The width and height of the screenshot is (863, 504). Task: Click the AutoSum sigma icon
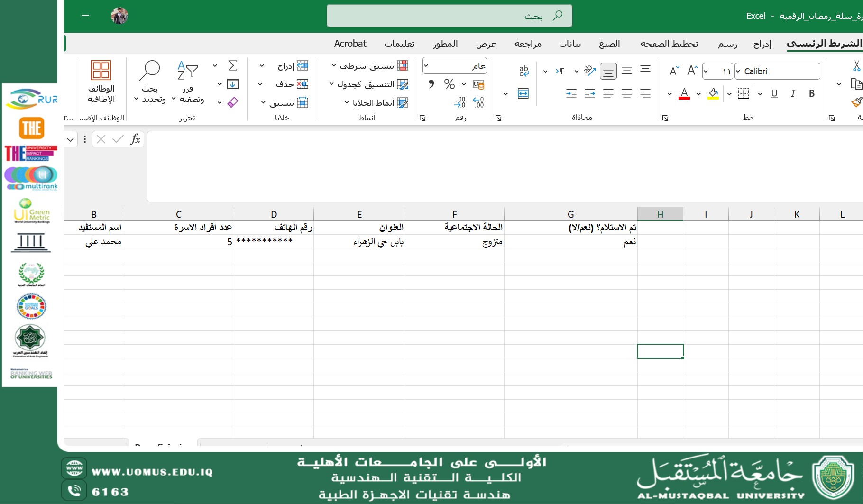pos(232,65)
